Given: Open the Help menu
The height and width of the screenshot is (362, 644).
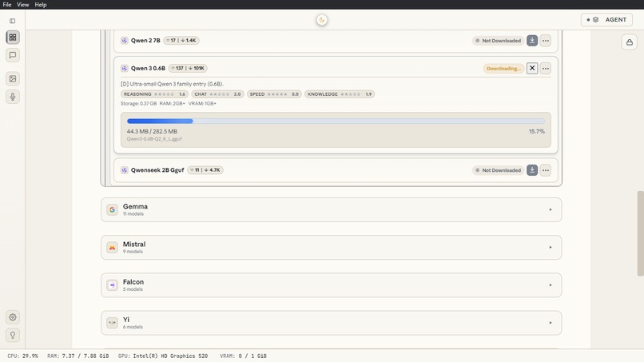Looking at the screenshot, I should pos(41,5).
